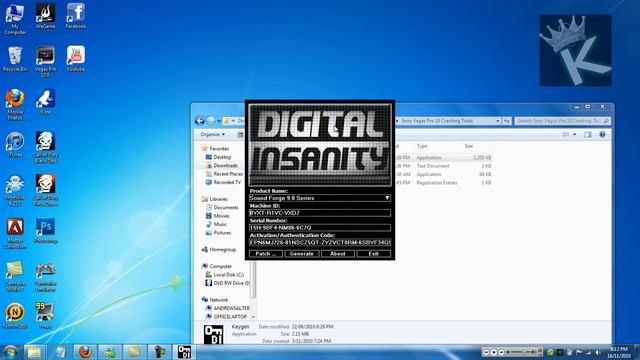Select Recorded TV in Favorites
This screenshot has width=640, height=360.
click(227, 182)
